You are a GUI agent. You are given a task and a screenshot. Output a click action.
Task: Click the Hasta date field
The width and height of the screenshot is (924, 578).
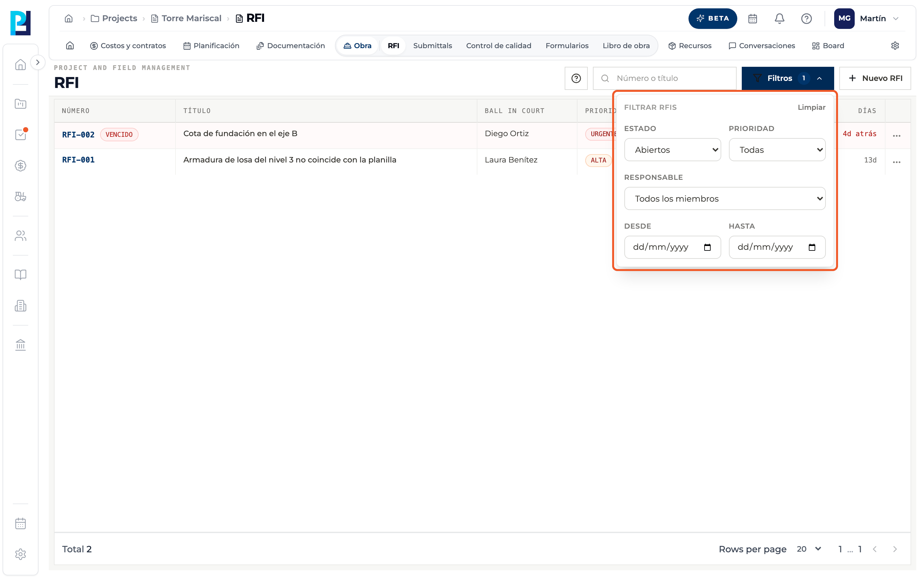(777, 247)
